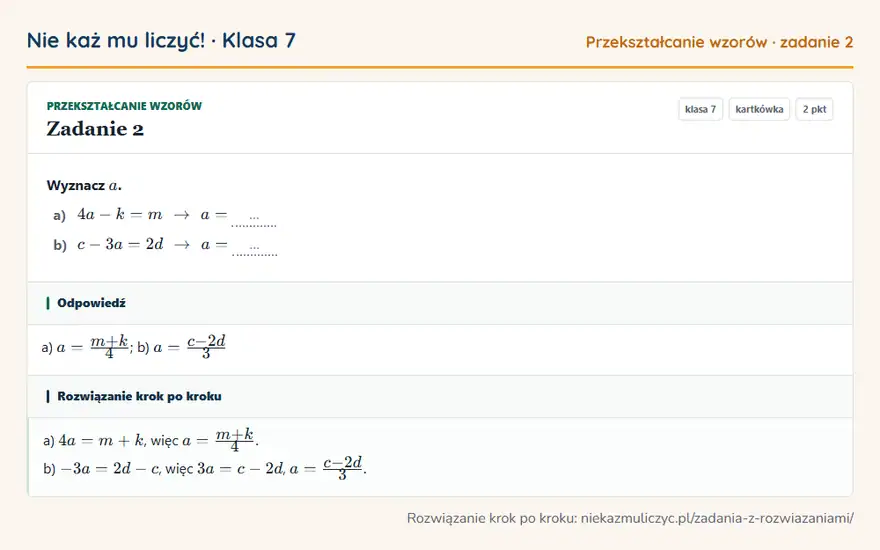Click the dotted answer blank for part b)
This screenshot has width=880, height=550.
click(x=254, y=248)
